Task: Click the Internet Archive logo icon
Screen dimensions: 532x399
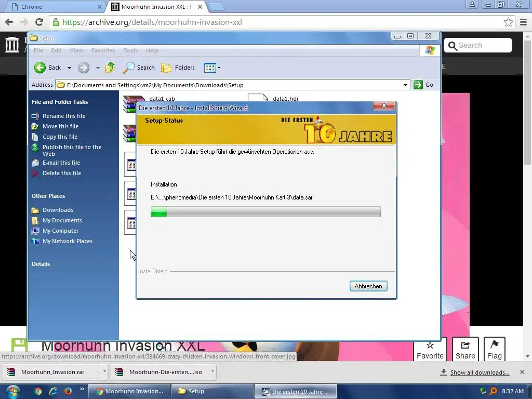Action: (x=12, y=45)
